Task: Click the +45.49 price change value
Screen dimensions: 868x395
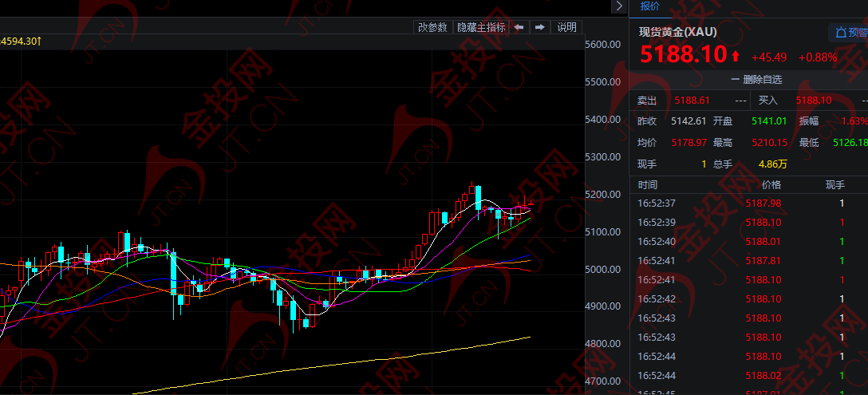Action: 769,57
